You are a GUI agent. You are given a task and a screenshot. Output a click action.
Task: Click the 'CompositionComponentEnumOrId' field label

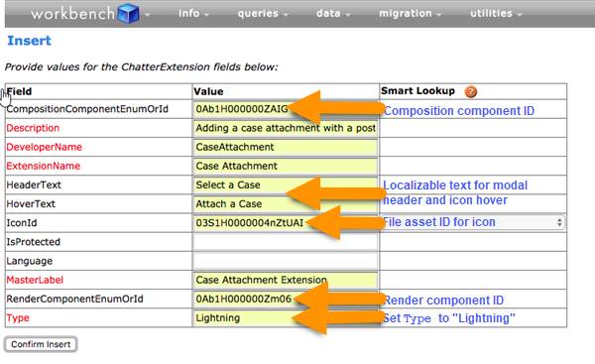pos(87,109)
